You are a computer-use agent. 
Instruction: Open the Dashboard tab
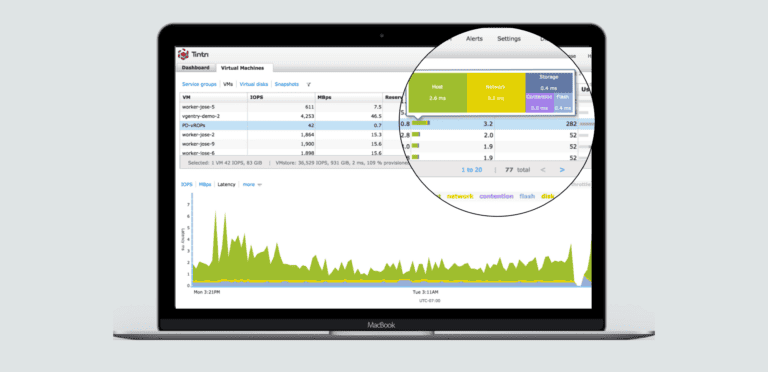195,68
